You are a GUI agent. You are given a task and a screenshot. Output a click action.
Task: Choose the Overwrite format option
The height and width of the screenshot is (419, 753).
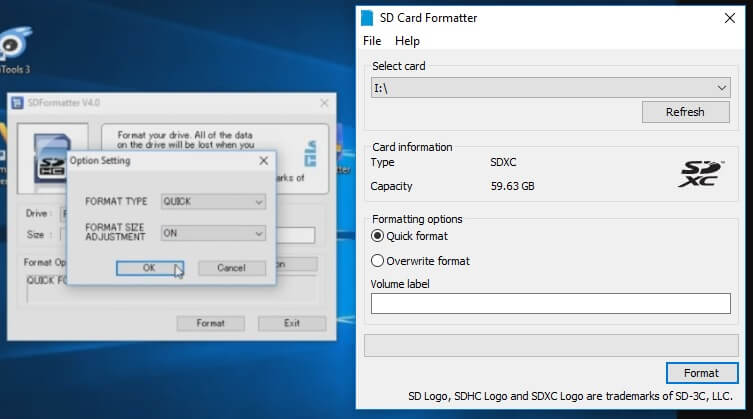378,261
